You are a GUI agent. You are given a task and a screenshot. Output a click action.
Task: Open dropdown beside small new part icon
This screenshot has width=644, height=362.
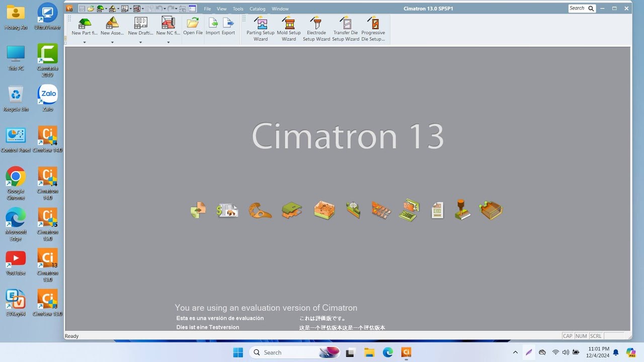click(x=106, y=9)
